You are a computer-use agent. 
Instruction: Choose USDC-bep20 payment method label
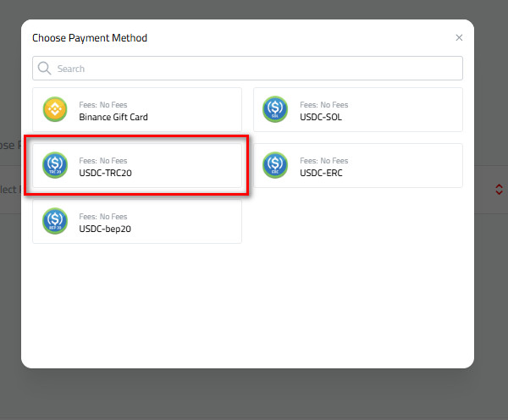[x=105, y=229]
